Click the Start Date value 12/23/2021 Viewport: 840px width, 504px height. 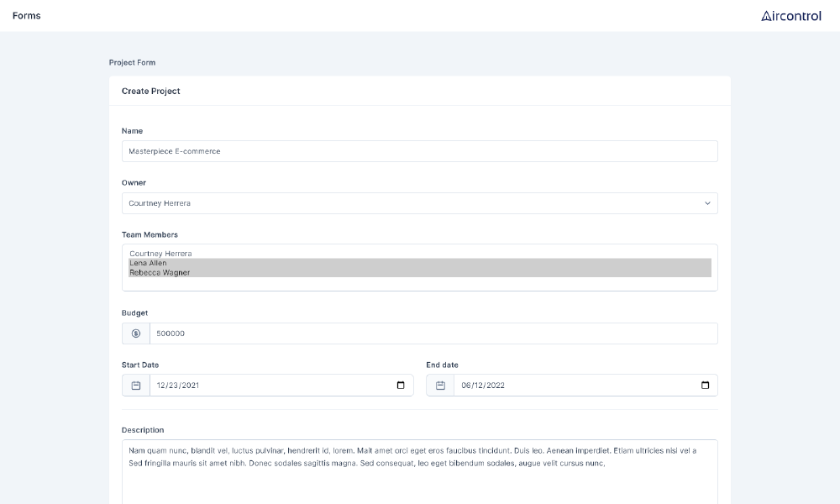click(178, 386)
